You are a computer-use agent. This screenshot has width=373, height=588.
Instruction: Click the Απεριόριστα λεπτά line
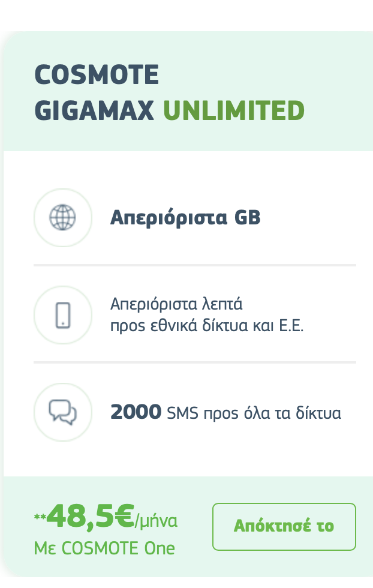pos(176,303)
